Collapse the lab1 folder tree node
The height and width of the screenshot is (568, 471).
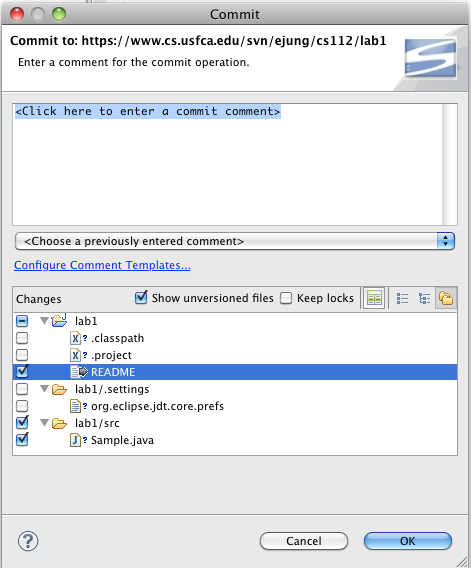click(44, 321)
